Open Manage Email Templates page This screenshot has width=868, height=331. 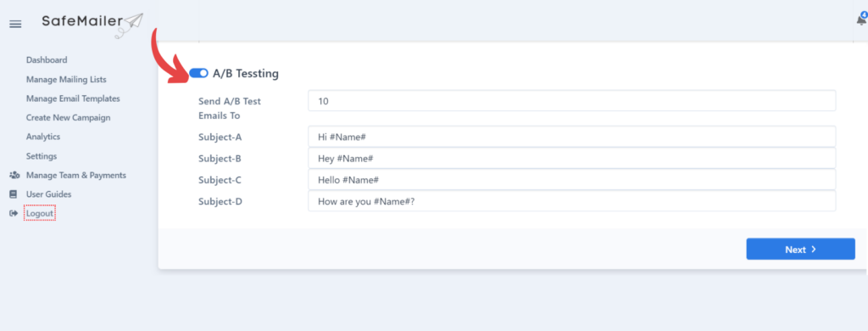coord(73,98)
